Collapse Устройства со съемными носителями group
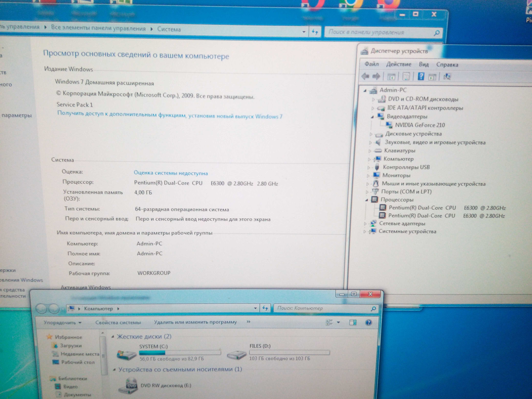 [114, 370]
